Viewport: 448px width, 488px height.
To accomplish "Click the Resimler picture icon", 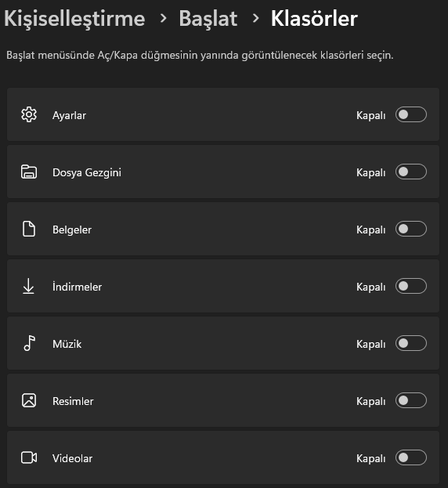I will point(29,400).
